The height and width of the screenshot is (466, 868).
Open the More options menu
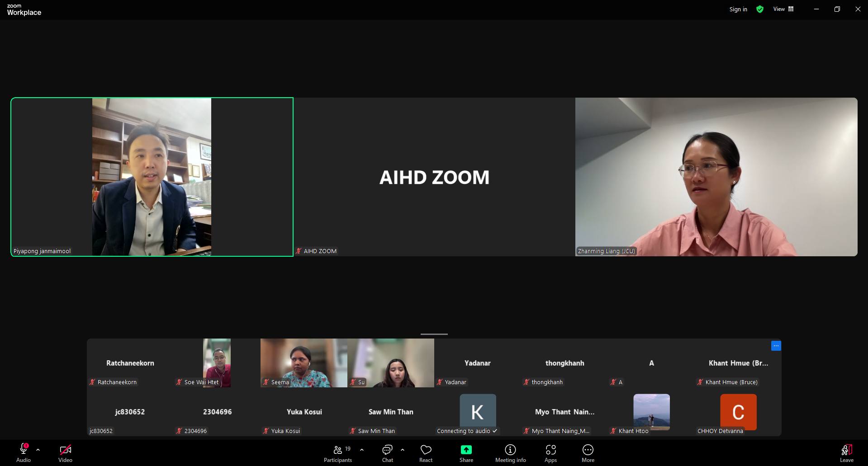(588, 453)
